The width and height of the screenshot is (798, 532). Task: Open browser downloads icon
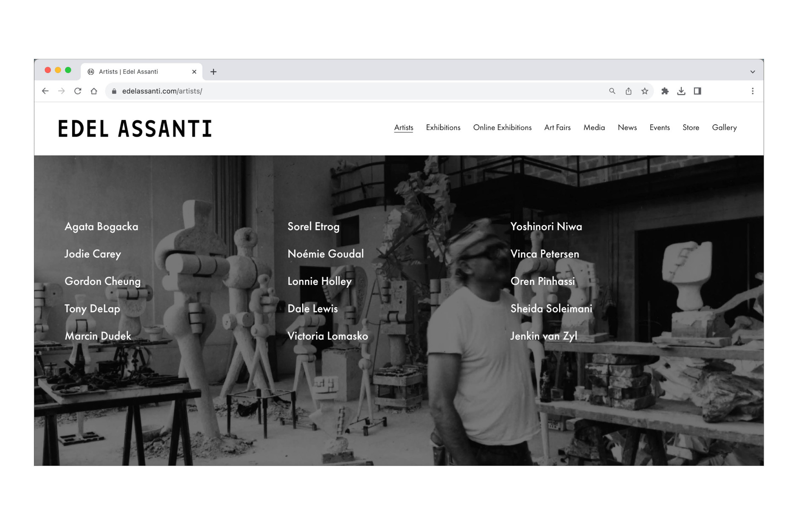681,91
